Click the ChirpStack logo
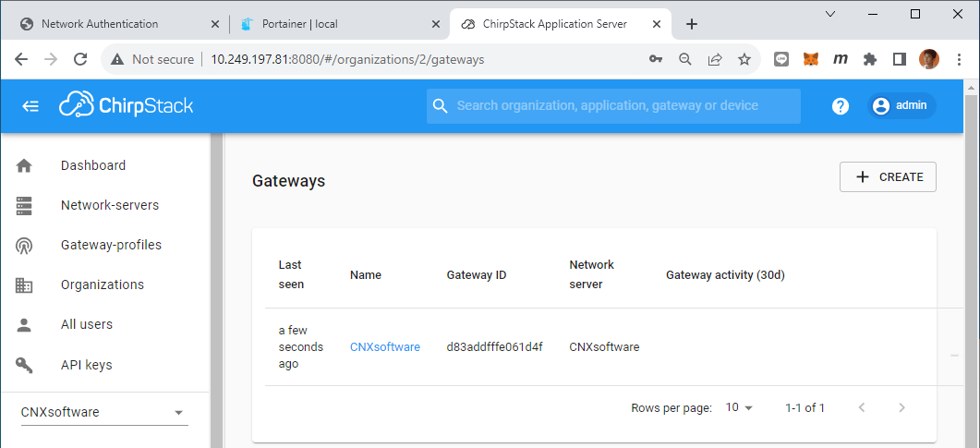The image size is (980, 448). click(x=127, y=105)
